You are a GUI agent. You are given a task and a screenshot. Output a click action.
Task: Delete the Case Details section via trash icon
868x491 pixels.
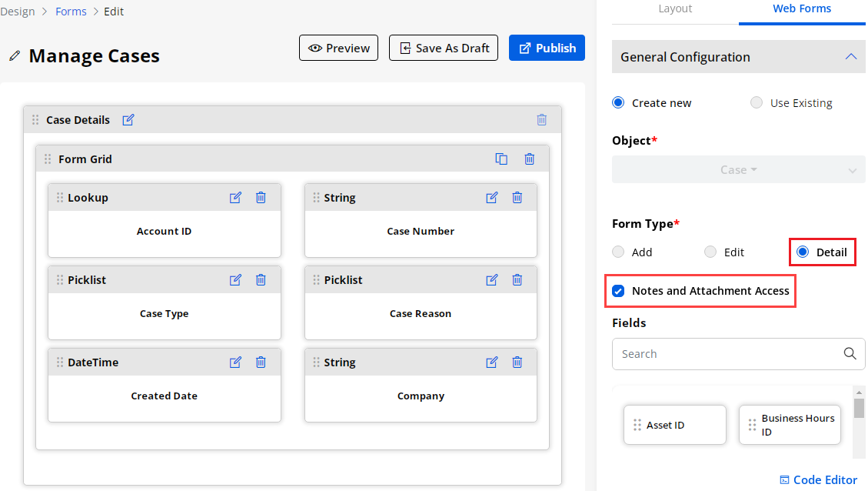point(542,120)
